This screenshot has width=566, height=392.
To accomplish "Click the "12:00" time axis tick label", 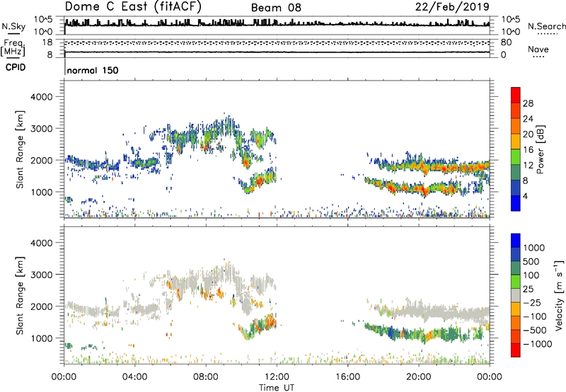I will point(277,377).
